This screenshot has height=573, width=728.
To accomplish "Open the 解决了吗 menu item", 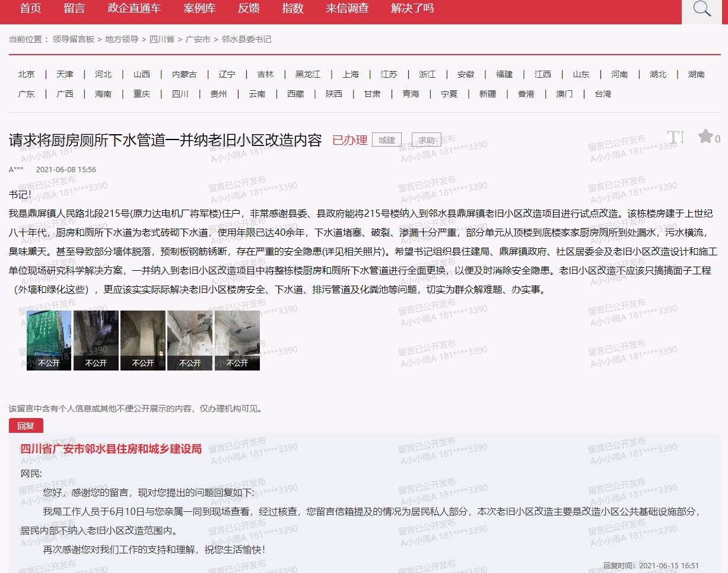I will click(412, 8).
